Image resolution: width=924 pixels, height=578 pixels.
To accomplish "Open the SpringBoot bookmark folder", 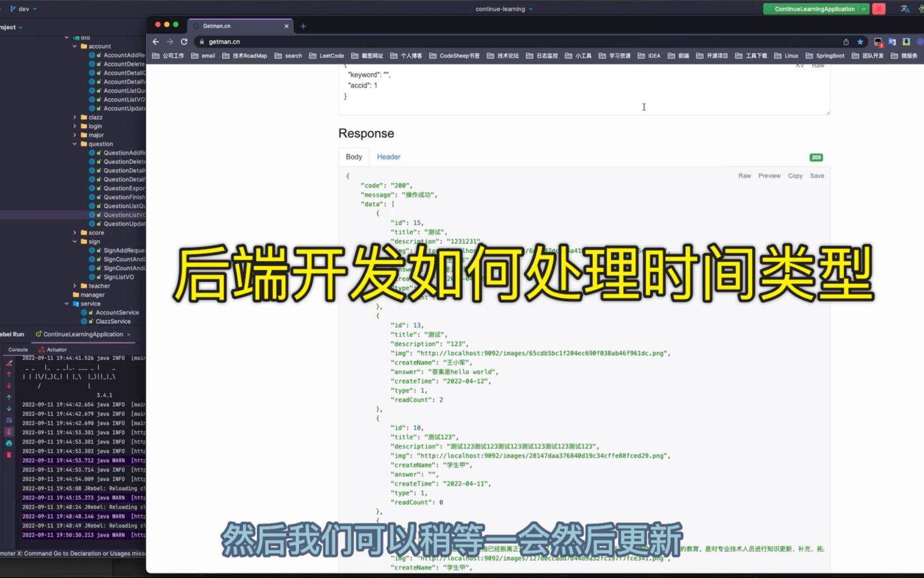I will [x=825, y=56].
